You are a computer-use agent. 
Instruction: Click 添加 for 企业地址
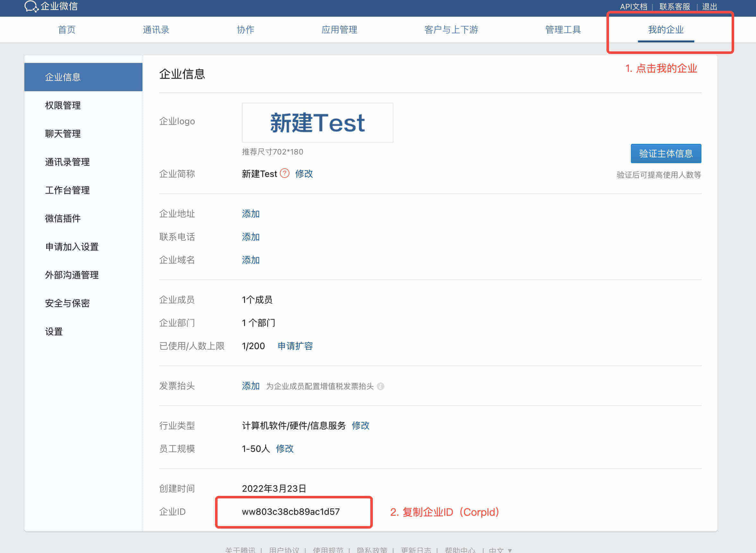(x=251, y=214)
